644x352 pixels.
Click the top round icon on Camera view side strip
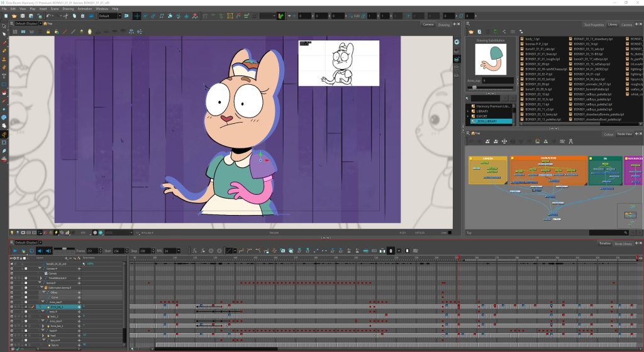pos(457,42)
